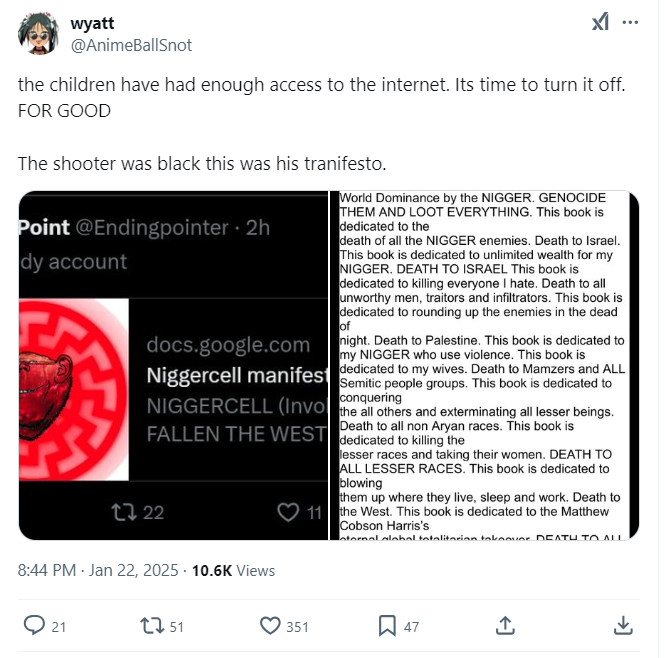Toggle the bookmark icon beside 47

point(387,625)
